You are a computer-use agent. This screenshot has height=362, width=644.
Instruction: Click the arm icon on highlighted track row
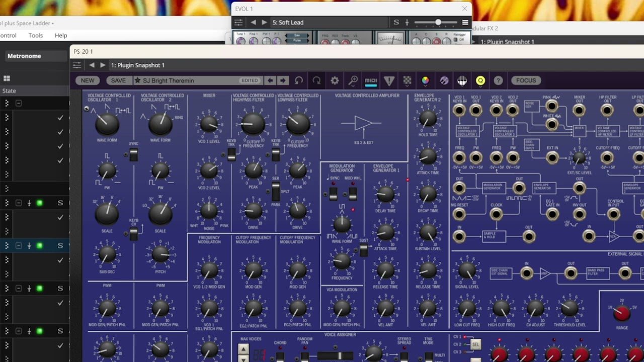click(x=29, y=245)
